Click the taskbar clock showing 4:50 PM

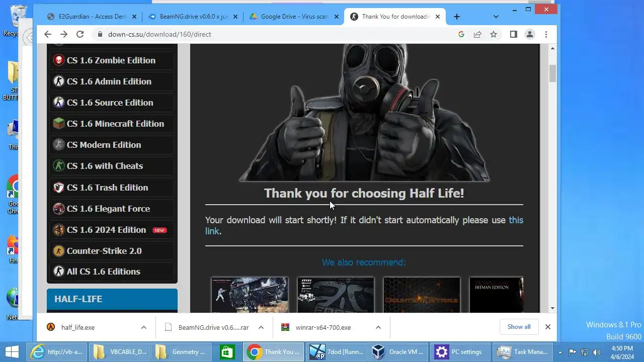click(x=622, y=352)
